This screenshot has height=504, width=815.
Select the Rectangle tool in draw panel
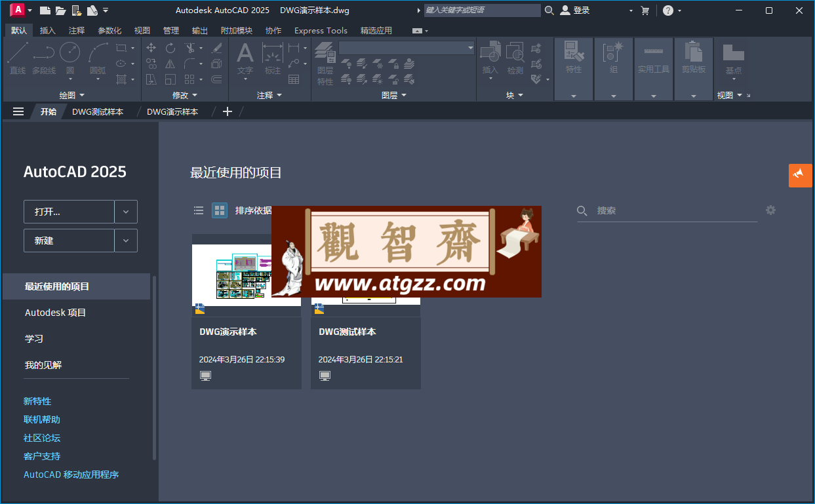pos(121,48)
